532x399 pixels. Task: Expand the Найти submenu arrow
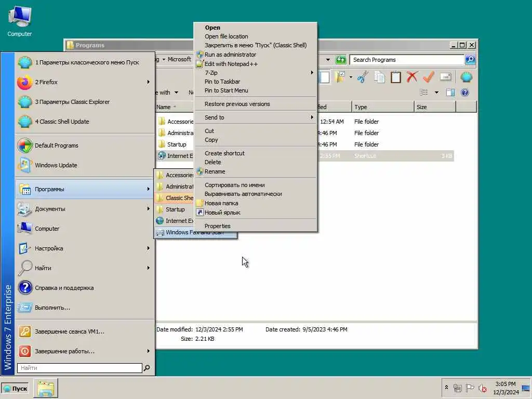pos(148,268)
